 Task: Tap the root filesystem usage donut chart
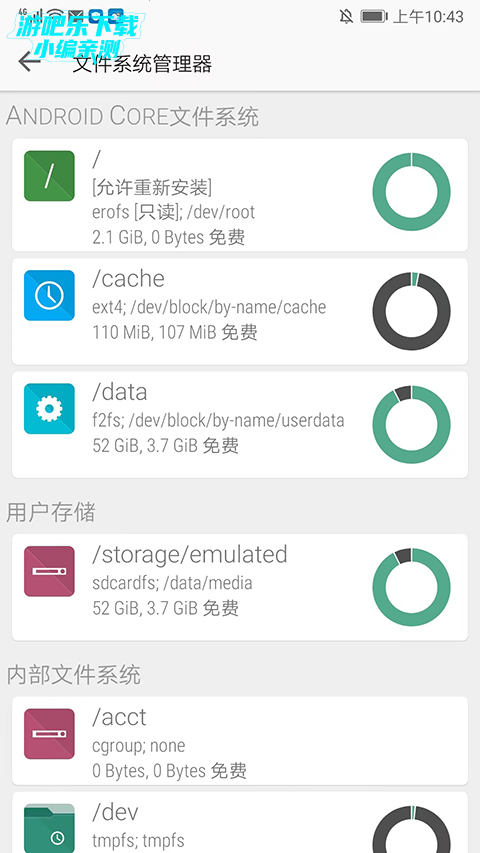(411, 191)
